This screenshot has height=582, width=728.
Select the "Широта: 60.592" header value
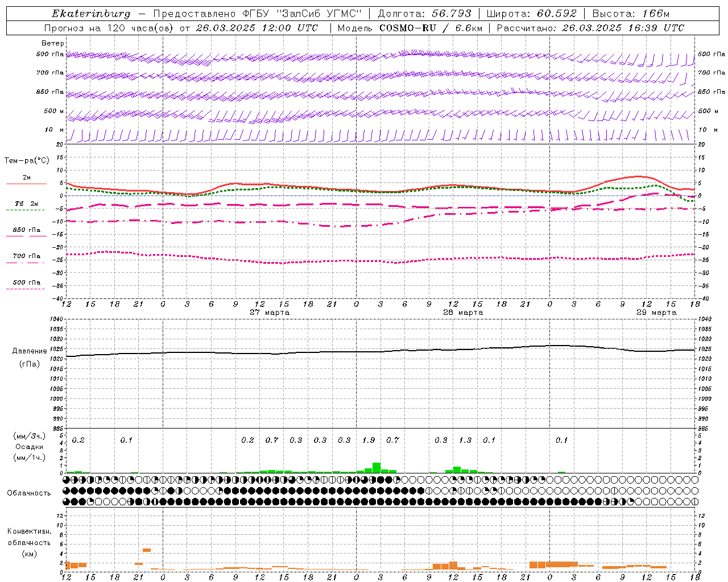coord(532,14)
